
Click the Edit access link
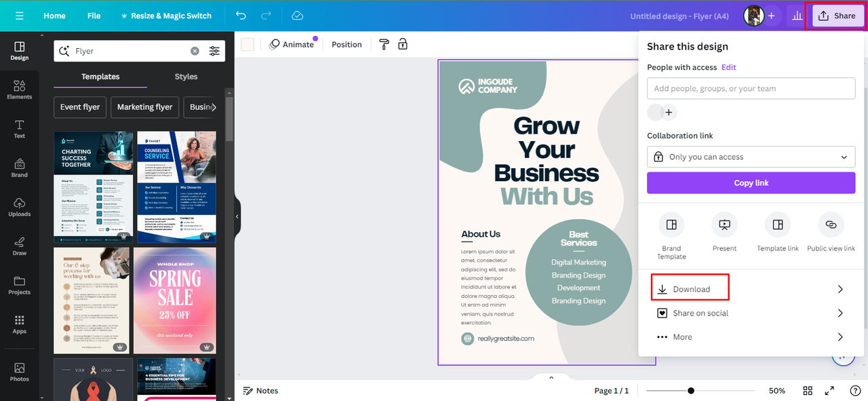(728, 67)
